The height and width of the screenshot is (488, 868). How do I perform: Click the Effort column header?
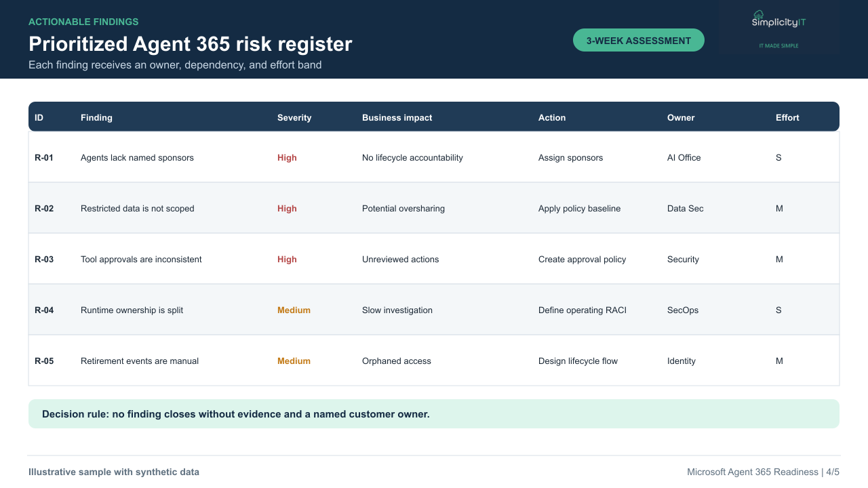pyautogui.click(x=787, y=117)
